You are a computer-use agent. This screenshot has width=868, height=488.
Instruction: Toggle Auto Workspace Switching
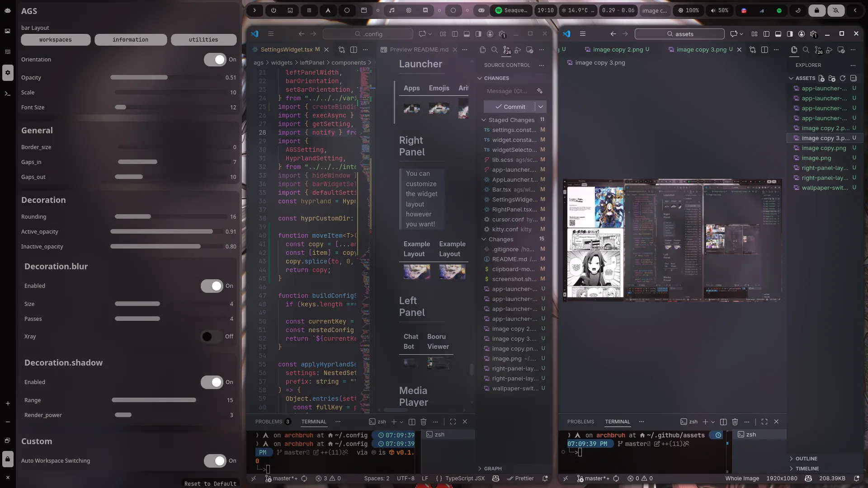(x=215, y=461)
